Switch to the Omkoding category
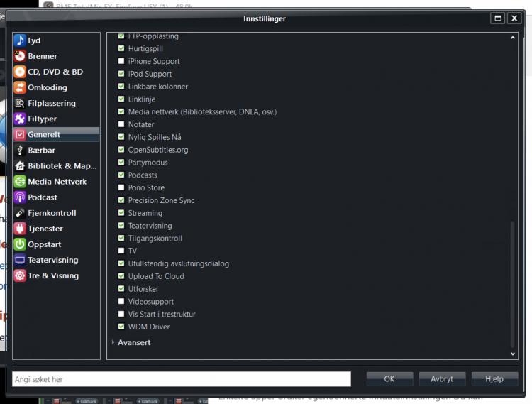The height and width of the screenshot is (404, 532). (56, 87)
